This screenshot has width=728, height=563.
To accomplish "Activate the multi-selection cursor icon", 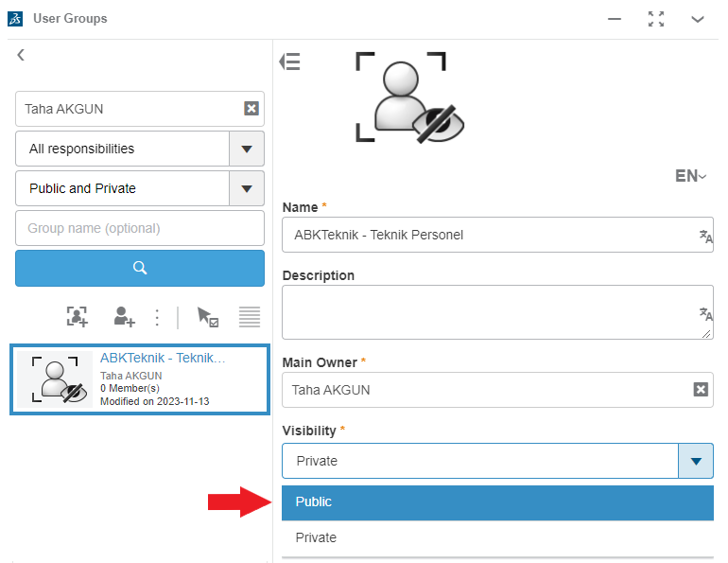I will pyautogui.click(x=207, y=317).
